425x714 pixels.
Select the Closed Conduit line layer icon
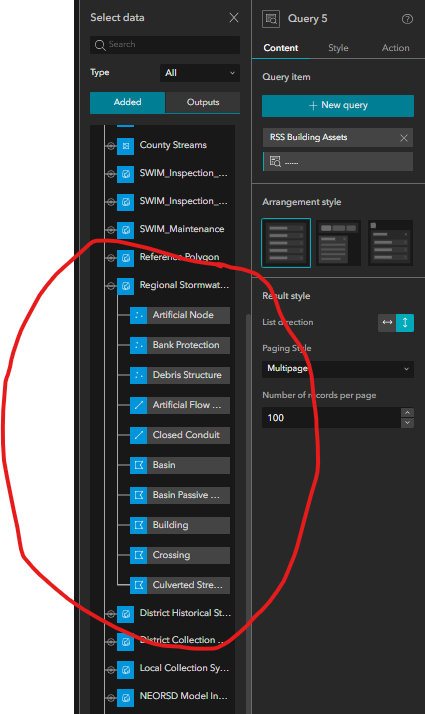(x=138, y=435)
